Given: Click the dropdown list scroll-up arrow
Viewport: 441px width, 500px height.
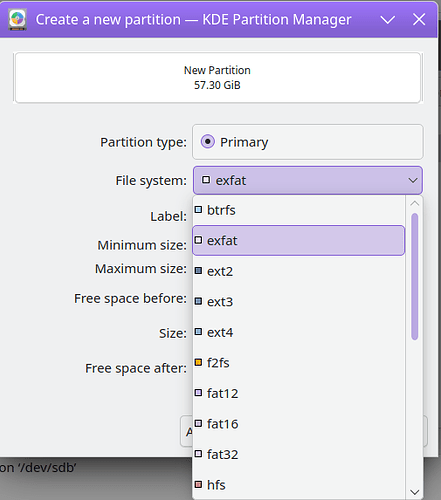Looking at the screenshot, I should tap(415, 203).
